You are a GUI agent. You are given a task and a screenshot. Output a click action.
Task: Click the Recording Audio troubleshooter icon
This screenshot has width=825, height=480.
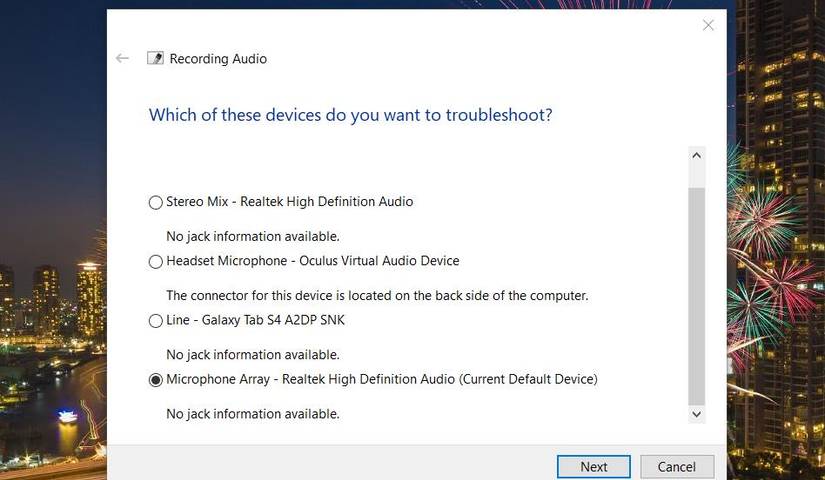[x=155, y=59]
